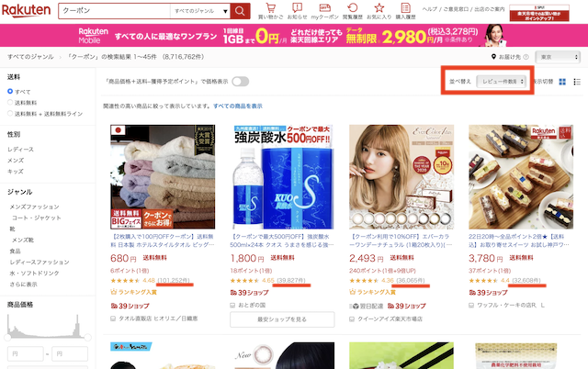This screenshot has height=369, width=588.
Task: Open shop クイーンアイズ楽天市場店 link
Action: coord(390,319)
